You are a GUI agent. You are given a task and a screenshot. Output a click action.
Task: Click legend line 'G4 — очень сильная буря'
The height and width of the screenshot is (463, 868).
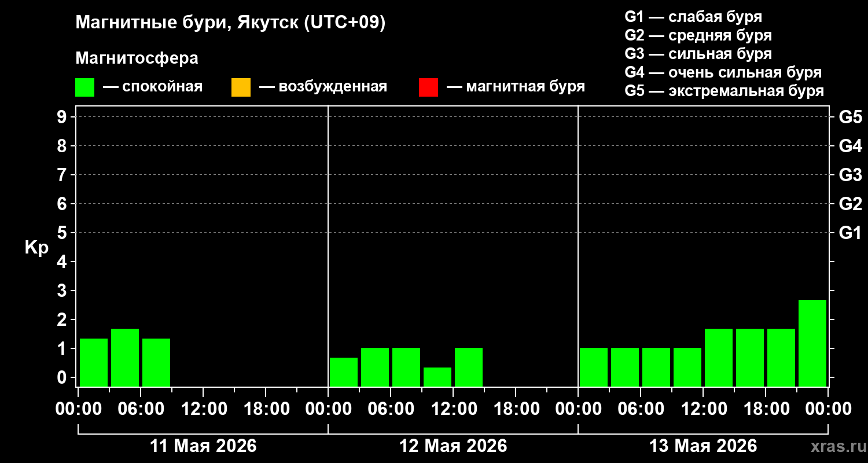pyautogui.click(x=723, y=72)
